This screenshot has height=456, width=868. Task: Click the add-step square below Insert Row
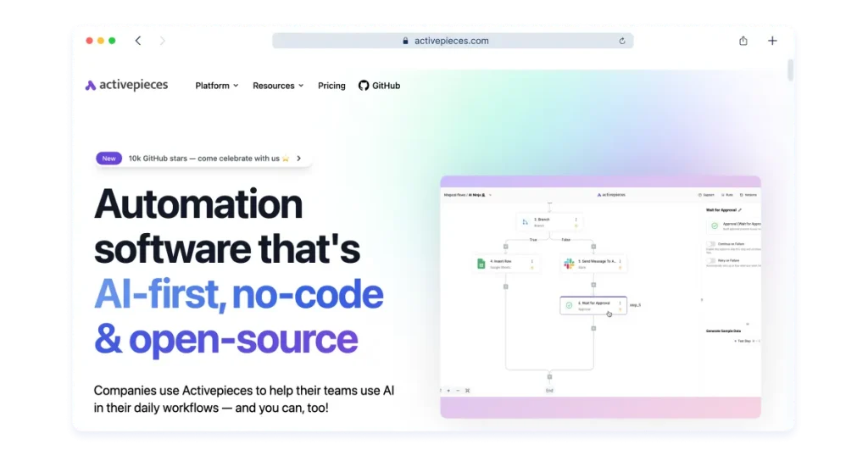pyautogui.click(x=505, y=286)
